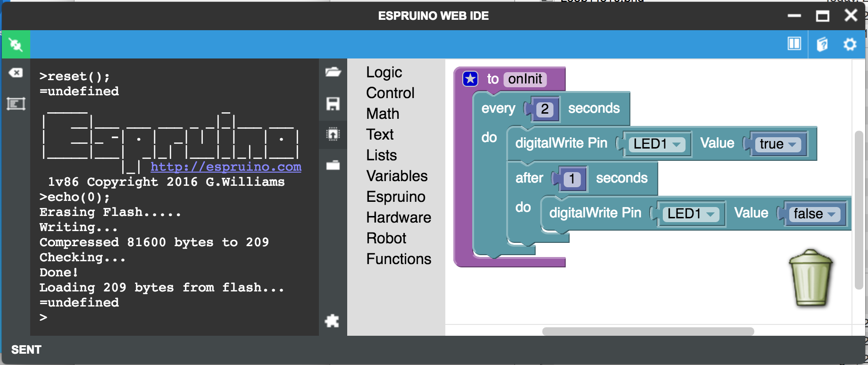This screenshot has width=868, height=365.
Task: Click the 'Loading 209 bytes from flash...' line
Action: click(x=162, y=287)
